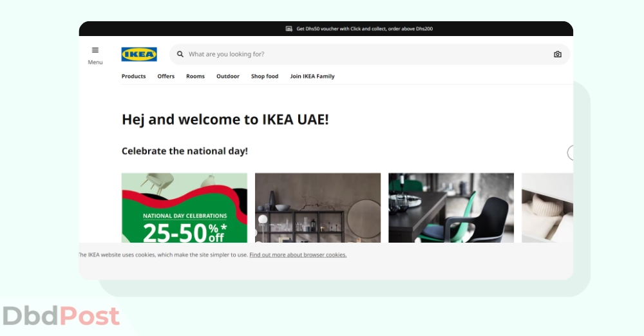Open the Products menu

coord(133,77)
